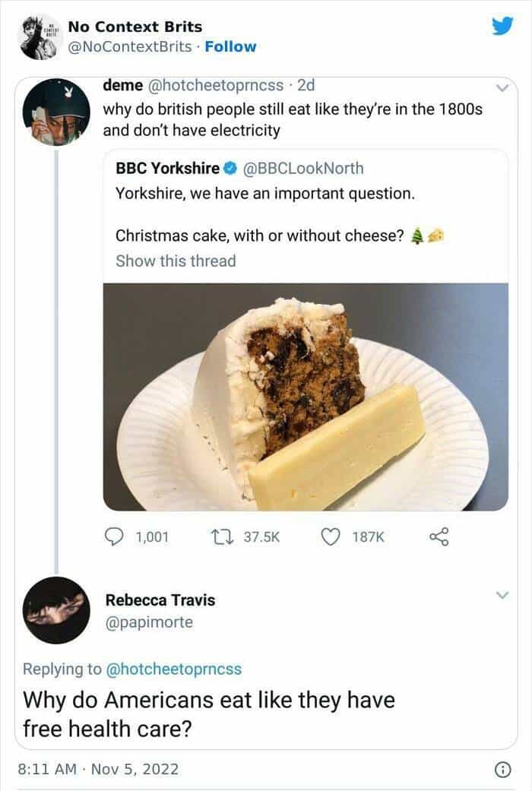Click the share icon beside 187K

tap(439, 537)
